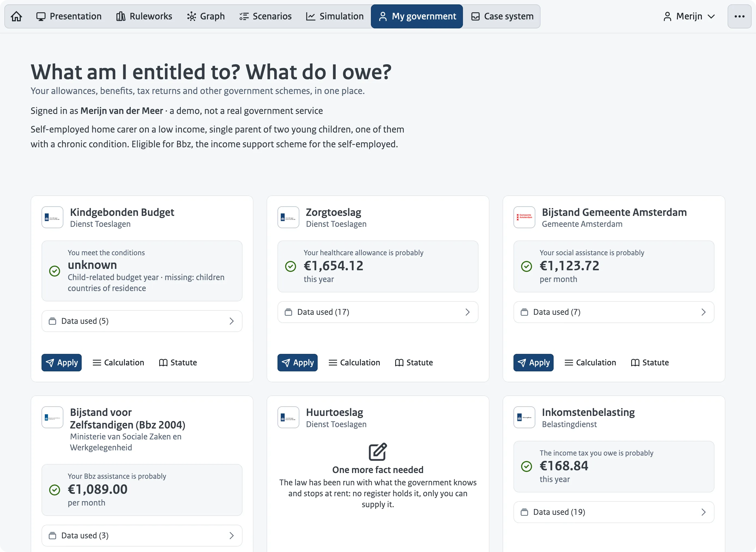Open Statute for Zorgtoeslag
This screenshot has width=756, height=552.
tap(414, 363)
